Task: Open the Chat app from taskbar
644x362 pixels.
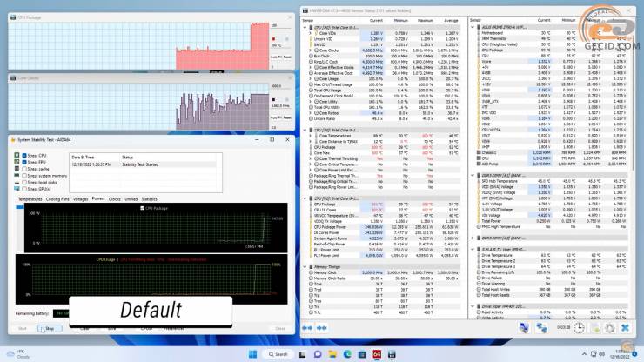Action: (x=318, y=354)
